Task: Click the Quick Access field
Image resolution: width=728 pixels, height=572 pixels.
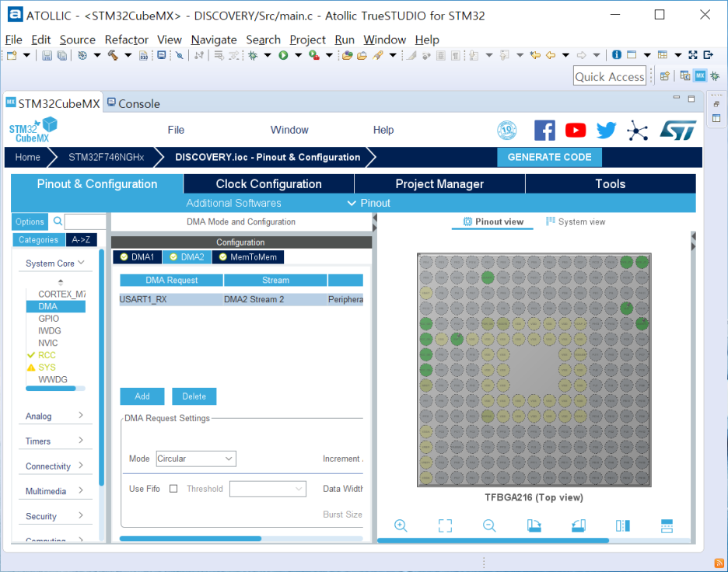Action: (x=610, y=76)
